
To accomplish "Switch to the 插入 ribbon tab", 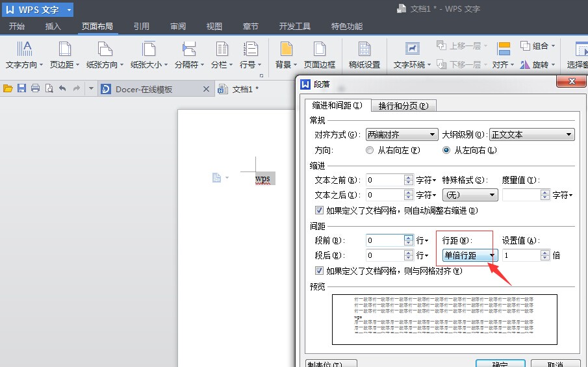I will coord(53,26).
